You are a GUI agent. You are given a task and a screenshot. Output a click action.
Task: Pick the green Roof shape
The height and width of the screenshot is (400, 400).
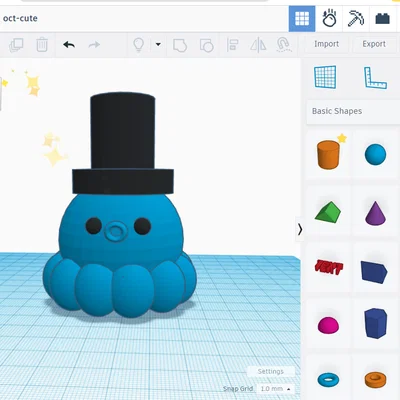[x=328, y=211]
